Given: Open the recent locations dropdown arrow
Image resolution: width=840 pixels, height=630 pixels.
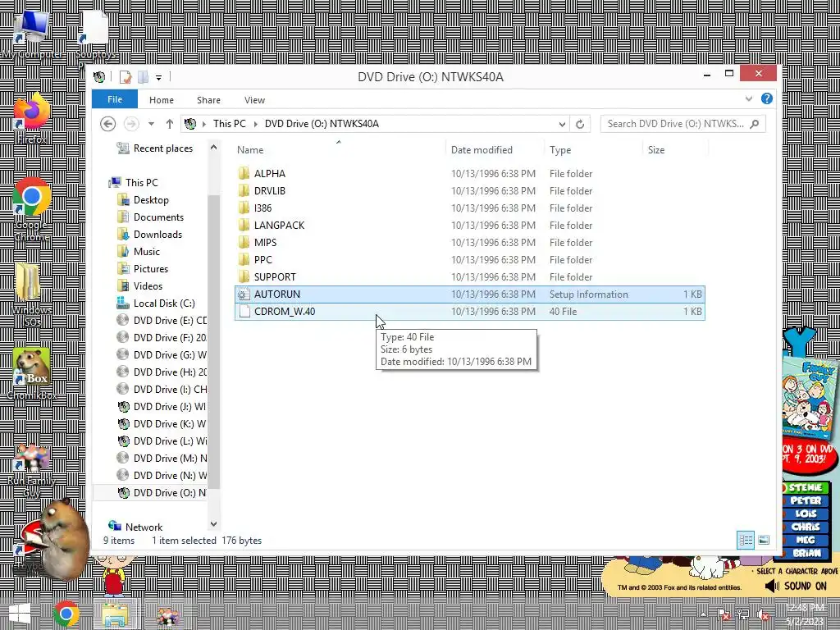Looking at the screenshot, I should [151, 124].
